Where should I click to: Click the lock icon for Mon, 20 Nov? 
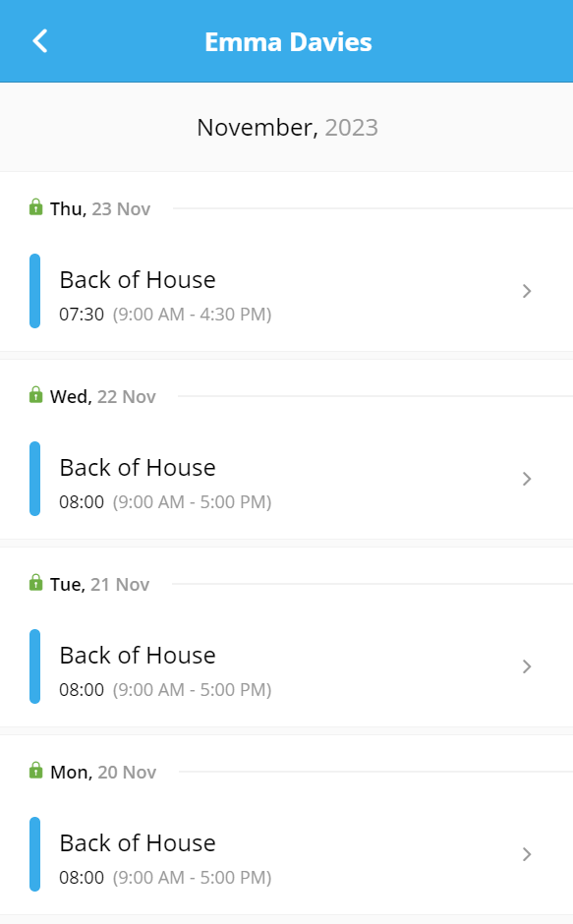tap(36, 771)
